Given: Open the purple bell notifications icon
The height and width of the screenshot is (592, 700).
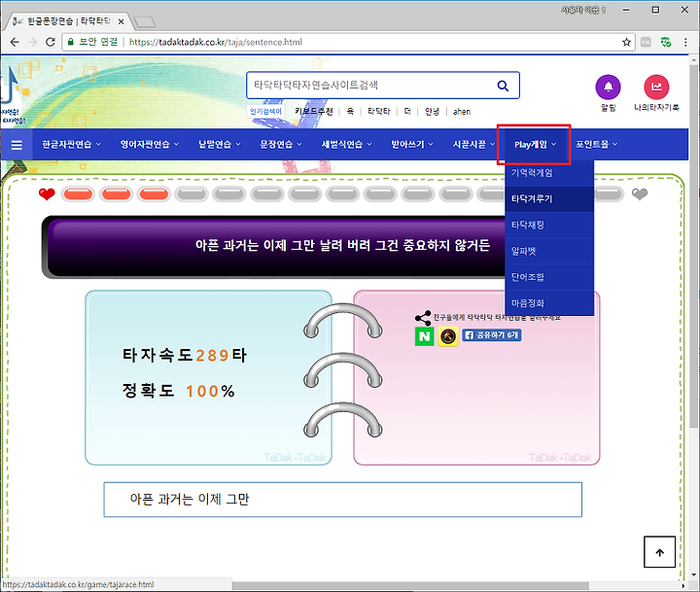Looking at the screenshot, I should 608,87.
